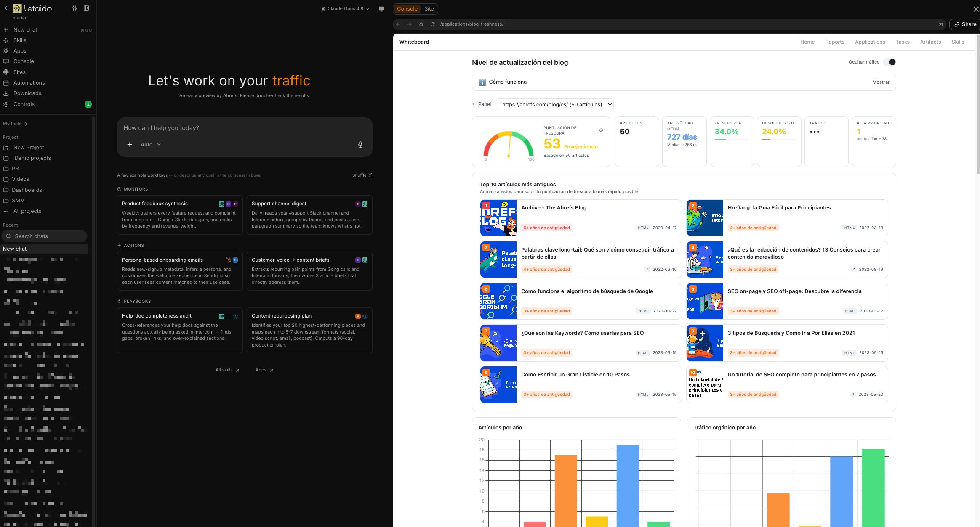Toggle the Ocultar tráfico switch
The width and height of the screenshot is (980, 527).
(889, 62)
